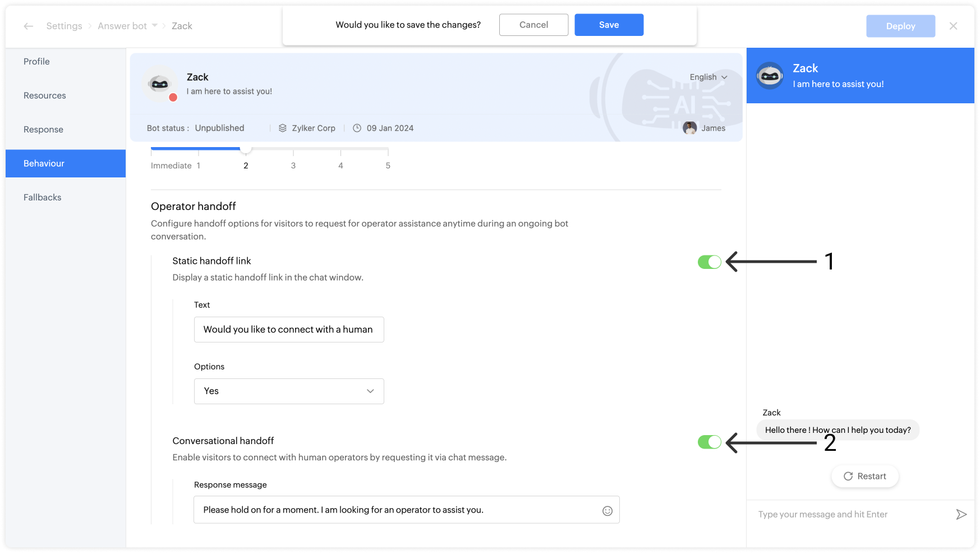This screenshot has width=980, height=553.
Task: Expand the English language dropdown
Action: [708, 77]
